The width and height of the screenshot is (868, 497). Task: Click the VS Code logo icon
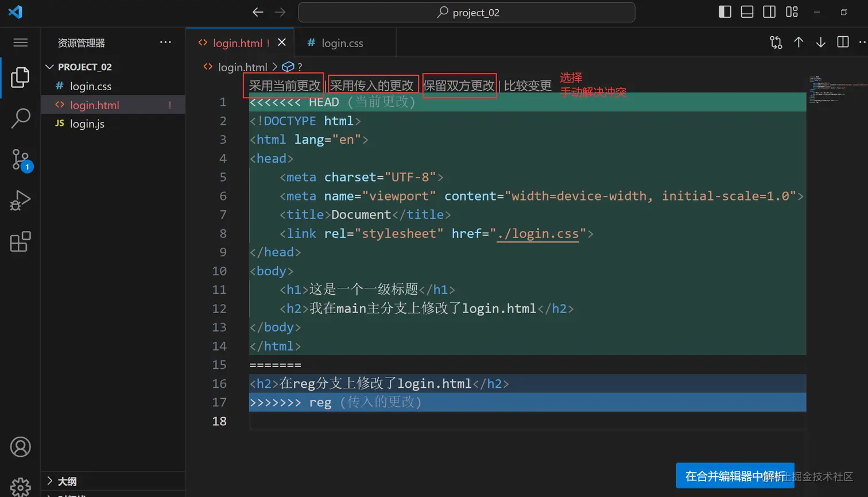coord(15,12)
